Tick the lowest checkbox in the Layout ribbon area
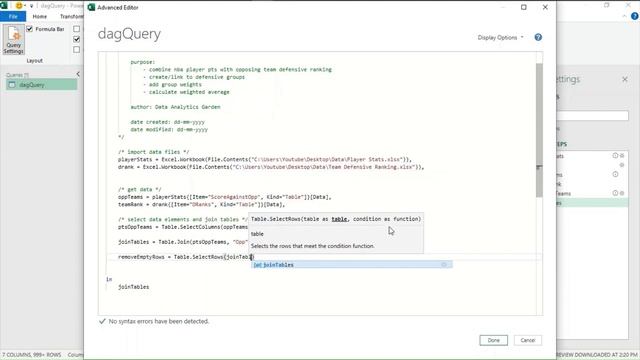Screen dimensions: 640x360 (76, 49)
